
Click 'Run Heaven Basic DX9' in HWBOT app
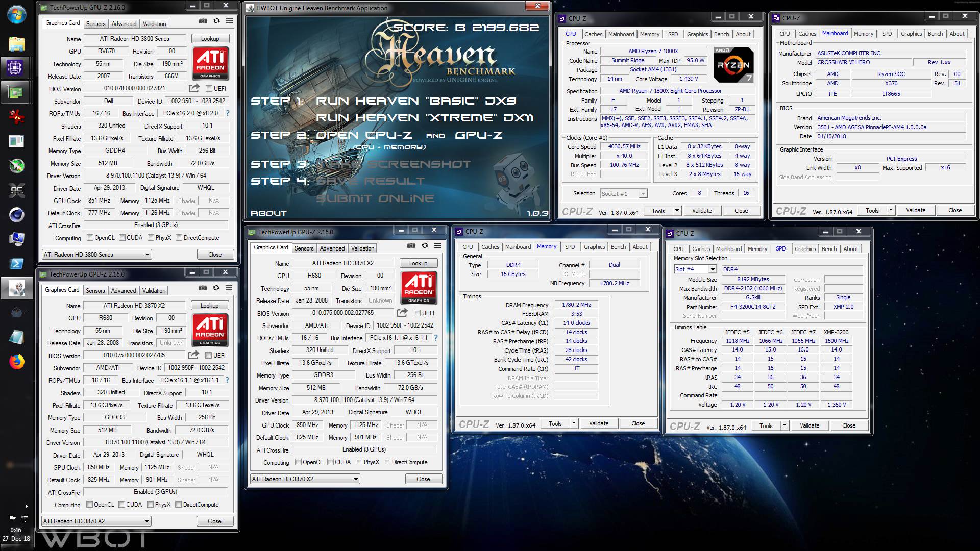coord(416,101)
